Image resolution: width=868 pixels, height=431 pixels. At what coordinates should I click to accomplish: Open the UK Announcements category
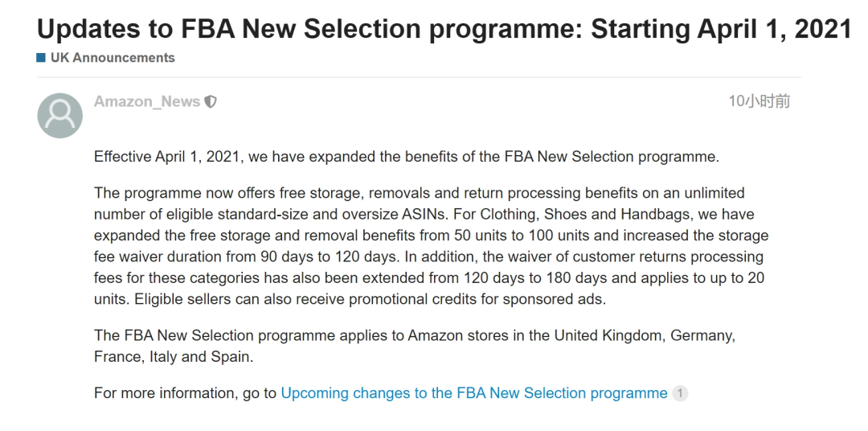click(113, 58)
